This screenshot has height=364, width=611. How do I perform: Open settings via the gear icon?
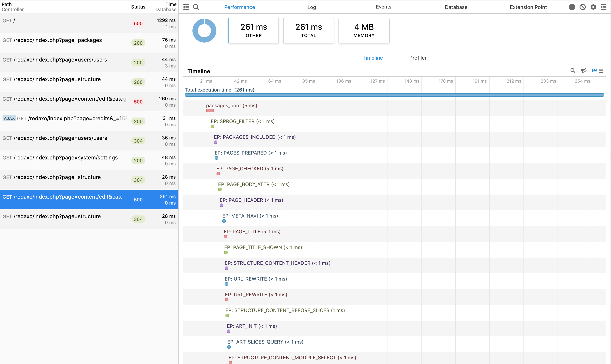tap(593, 7)
